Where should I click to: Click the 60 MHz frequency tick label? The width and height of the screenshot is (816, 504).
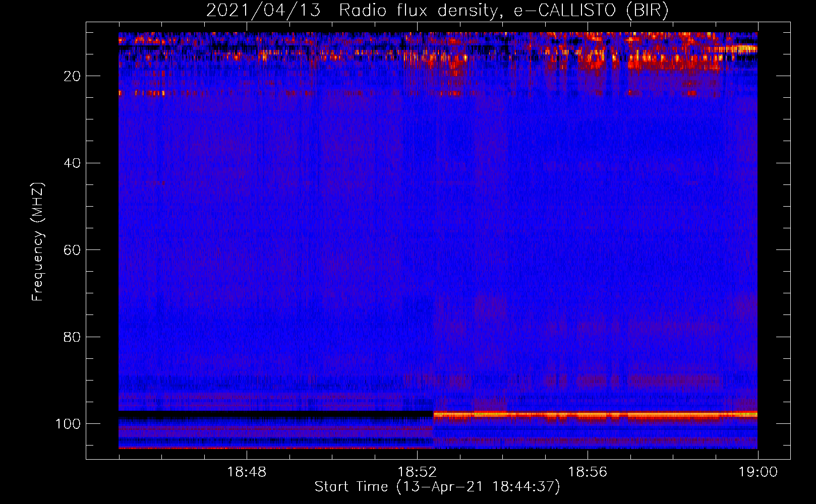click(72, 250)
